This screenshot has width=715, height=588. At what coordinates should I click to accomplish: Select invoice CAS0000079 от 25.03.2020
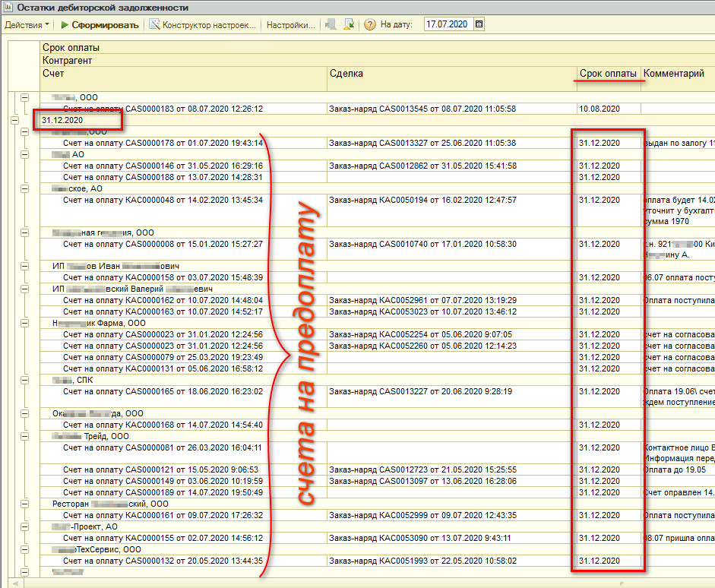click(x=163, y=357)
